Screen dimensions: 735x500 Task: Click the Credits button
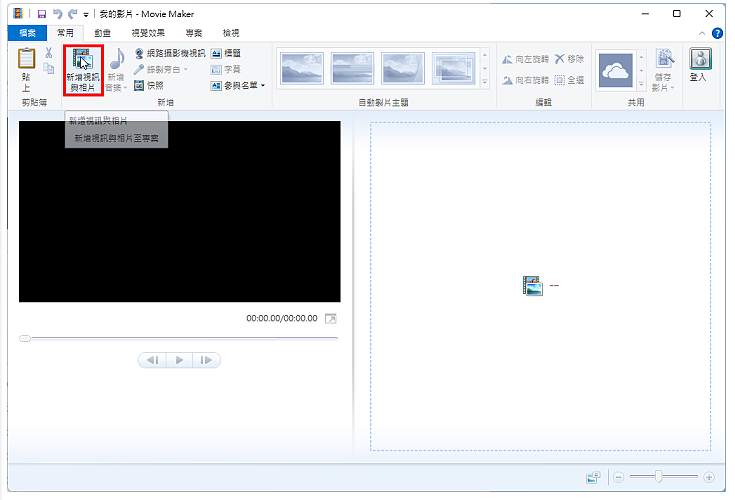pyautogui.click(x=234, y=85)
